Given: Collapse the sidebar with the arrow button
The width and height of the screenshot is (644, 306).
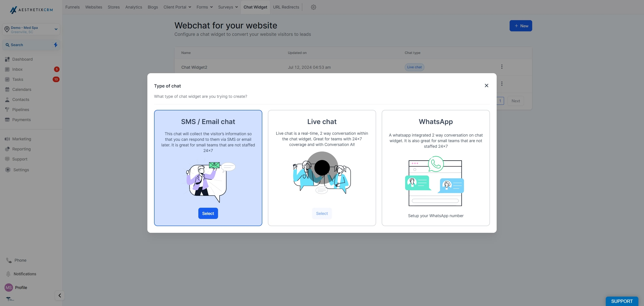Looking at the screenshot, I should click(59, 295).
